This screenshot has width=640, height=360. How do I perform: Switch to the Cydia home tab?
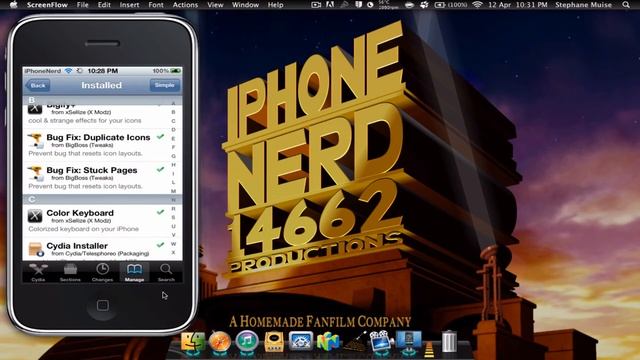click(38, 273)
